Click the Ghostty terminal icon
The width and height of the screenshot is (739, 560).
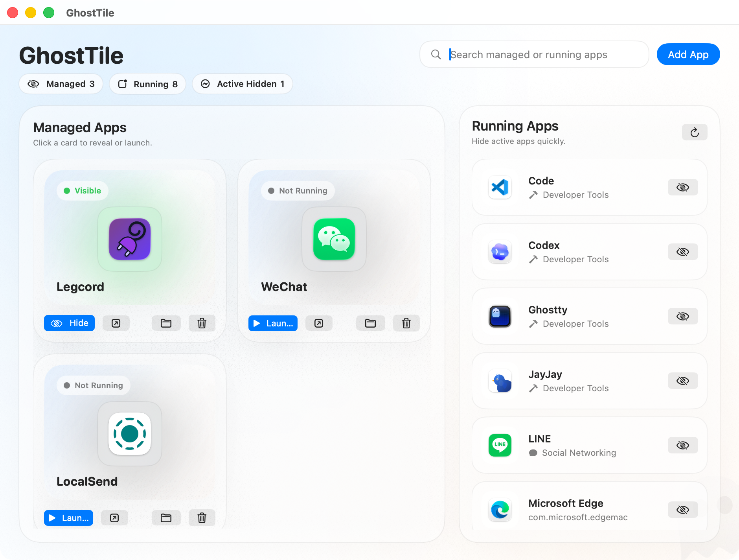click(500, 316)
